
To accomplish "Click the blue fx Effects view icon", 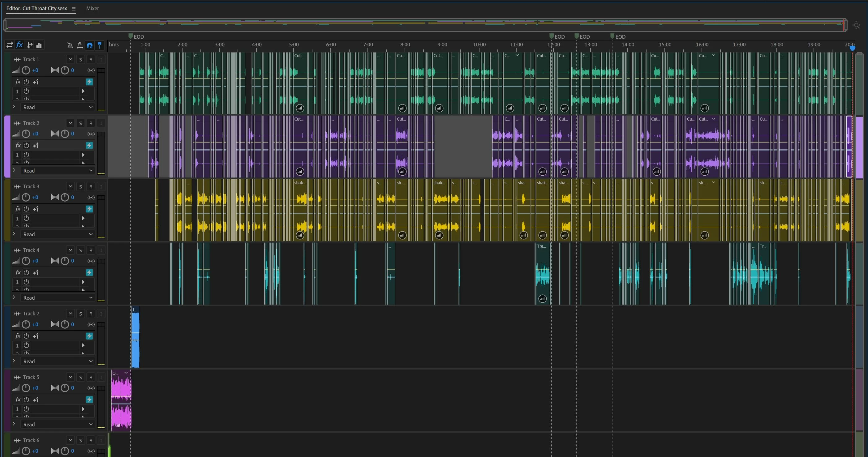I will (19, 45).
